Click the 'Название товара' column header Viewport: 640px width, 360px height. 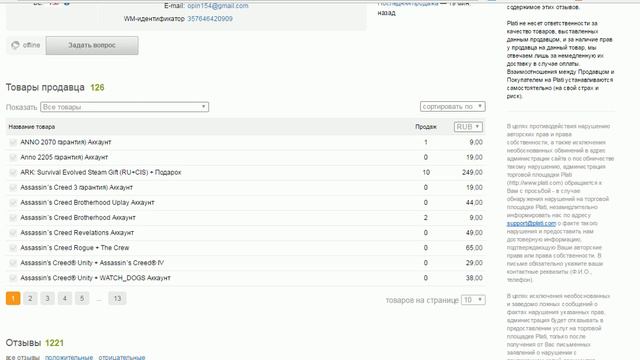[x=32, y=127]
